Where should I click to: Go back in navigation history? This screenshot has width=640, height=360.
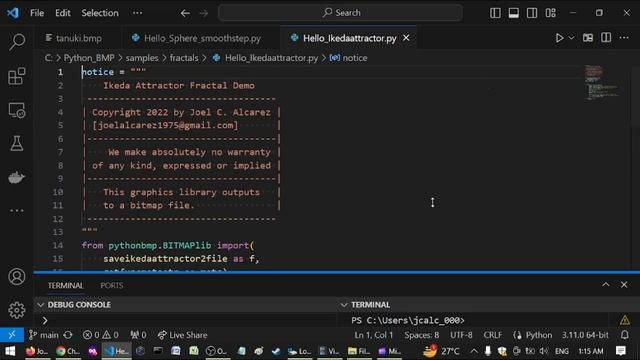point(185,13)
